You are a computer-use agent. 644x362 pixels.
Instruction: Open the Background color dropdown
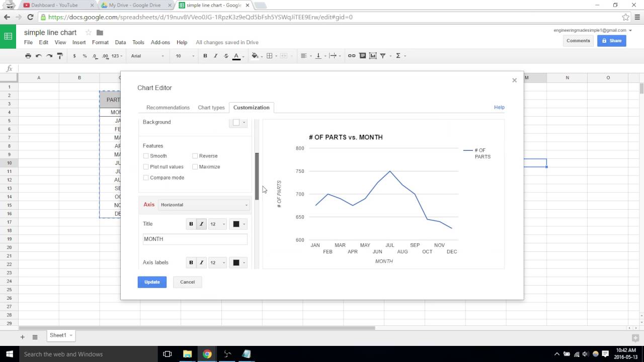238,122
